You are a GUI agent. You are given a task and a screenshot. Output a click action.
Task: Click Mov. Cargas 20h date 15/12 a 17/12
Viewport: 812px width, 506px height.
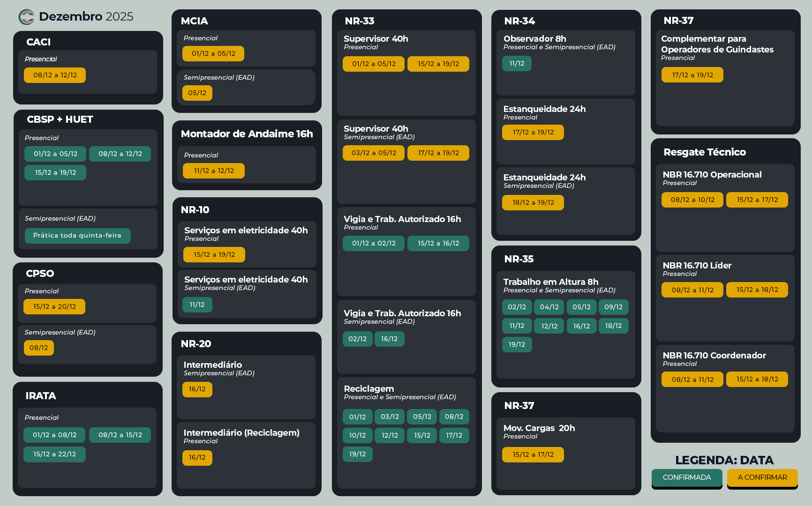coord(533,454)
